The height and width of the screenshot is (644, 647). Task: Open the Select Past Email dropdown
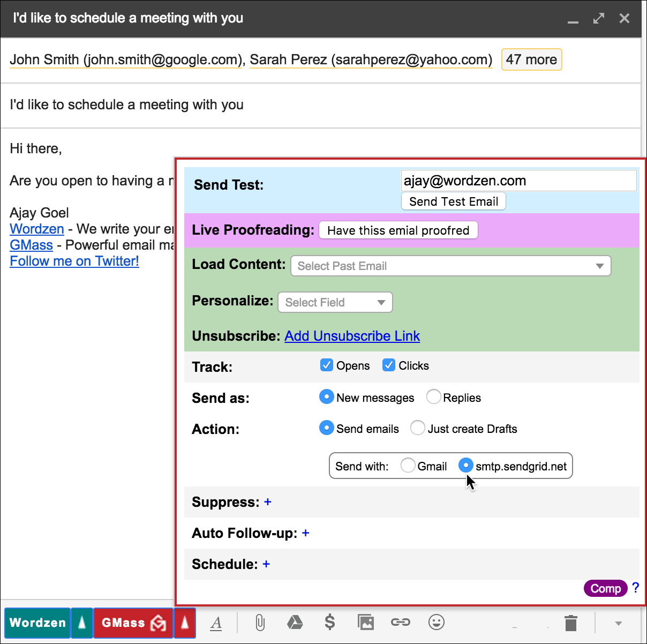coord(450,266)
